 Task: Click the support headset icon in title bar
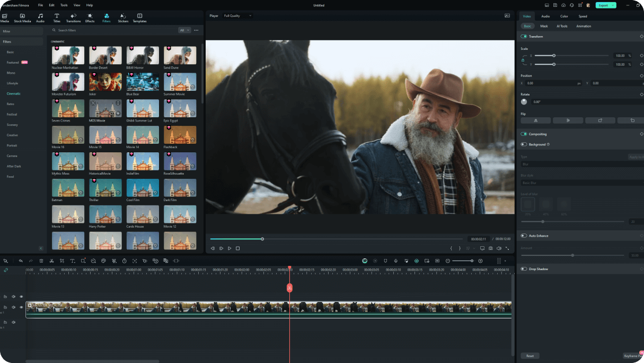click(x=571, y=5)
